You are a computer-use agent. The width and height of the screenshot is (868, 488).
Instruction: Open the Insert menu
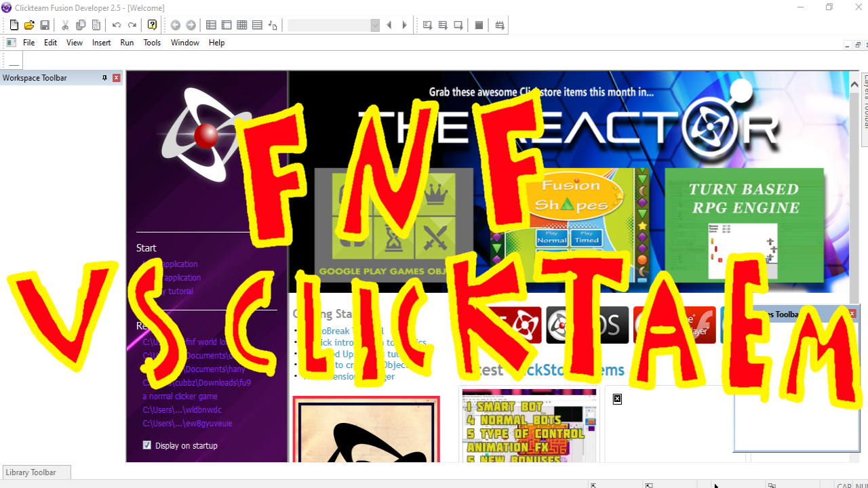102,43
